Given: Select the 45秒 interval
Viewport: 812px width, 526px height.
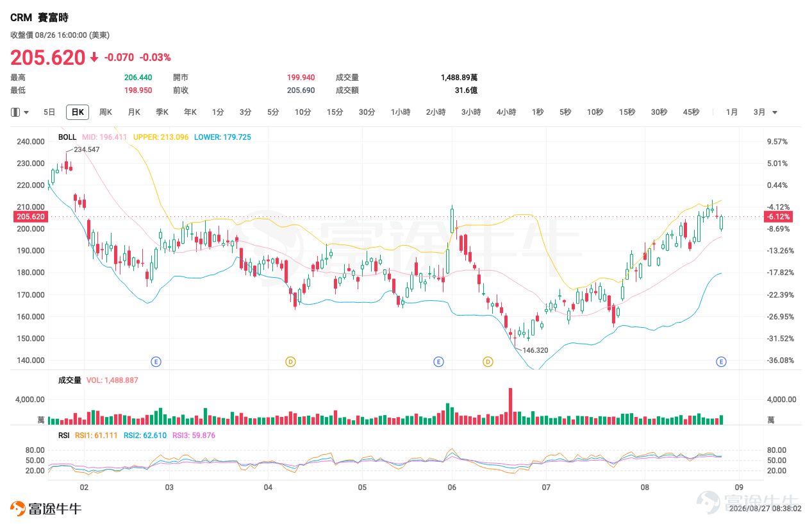Looking at the screenshot, I should (691, 112).
